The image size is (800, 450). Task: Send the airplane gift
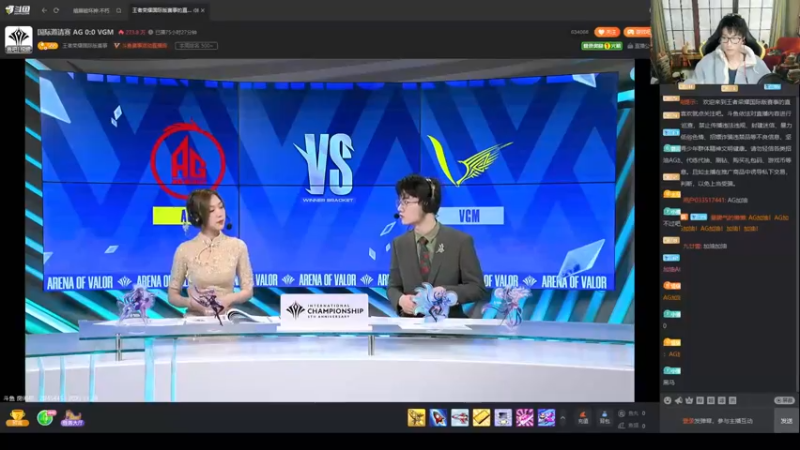point(460,417)
